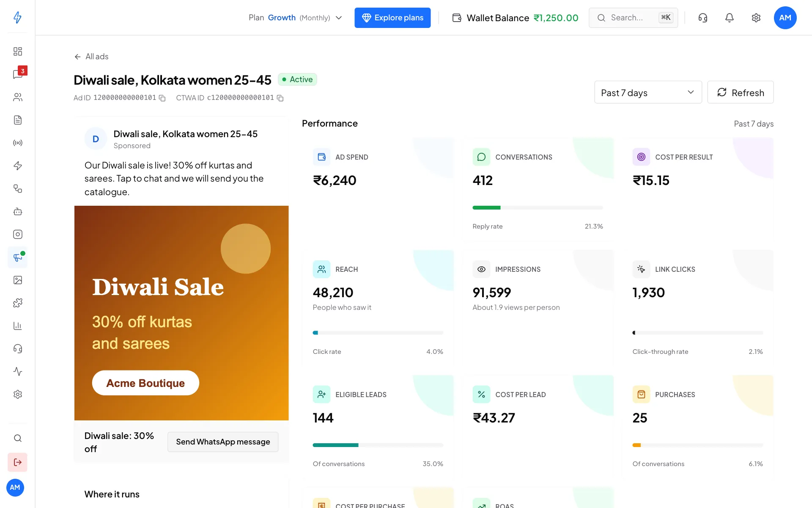This screenshot has width=812, height=508.
Task: Copy the CTWA ID to clipboard
Action: [280, 98]
